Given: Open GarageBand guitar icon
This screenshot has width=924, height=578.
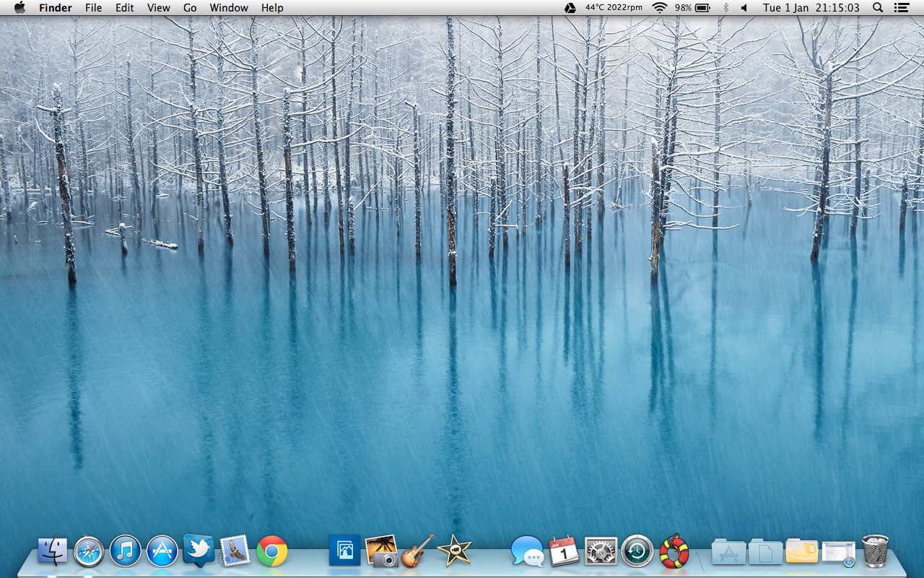Looking at the screenshot, I should point(418,551).
